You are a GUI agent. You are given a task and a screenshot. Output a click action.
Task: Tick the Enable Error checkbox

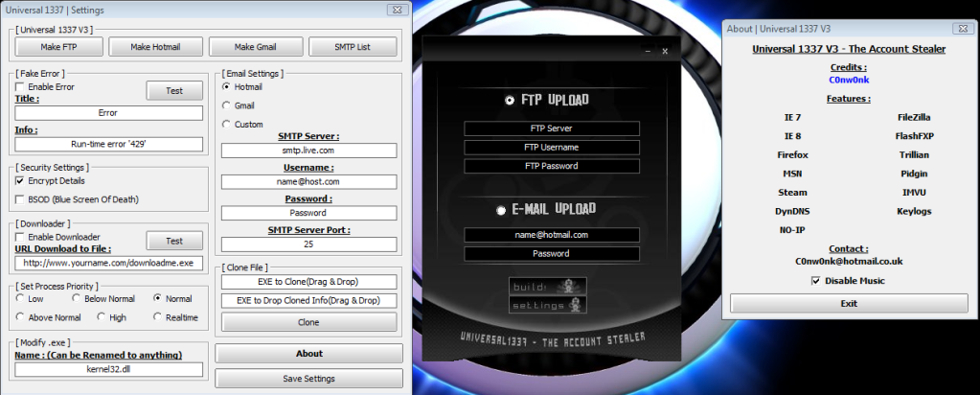coord(20,87)
